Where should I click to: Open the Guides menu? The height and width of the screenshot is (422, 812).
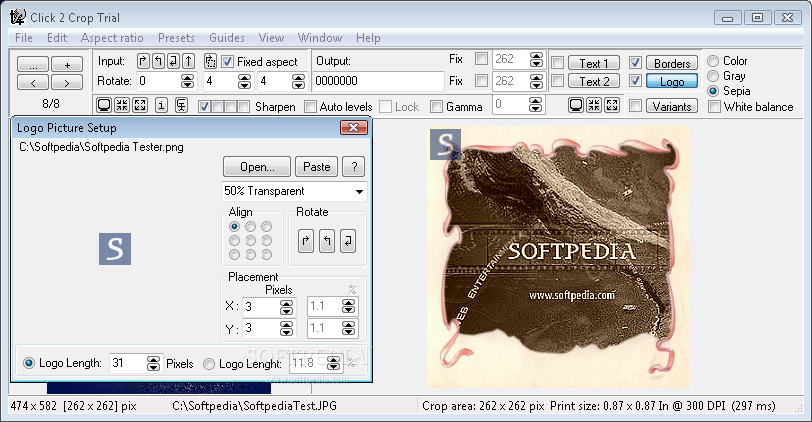pos(227,38)
